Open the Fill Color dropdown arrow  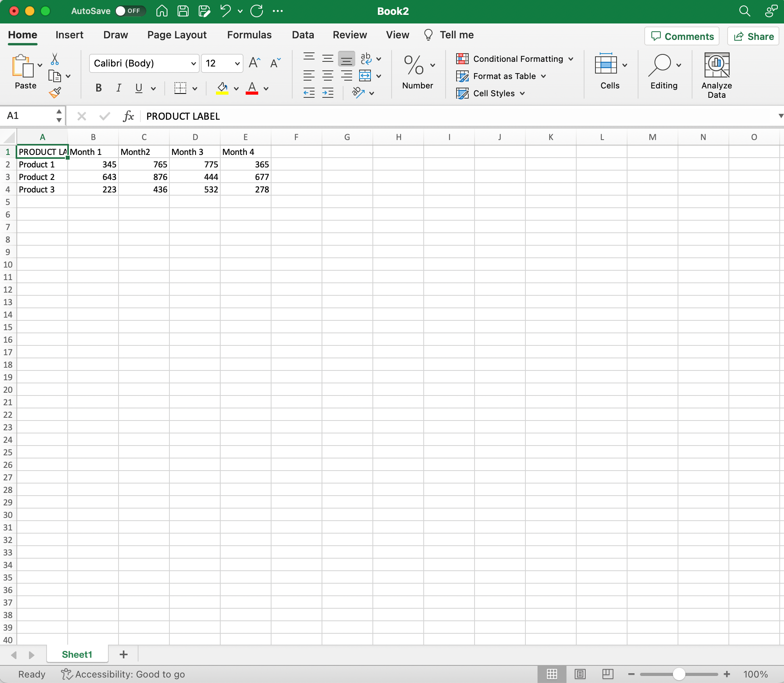pyautogui.click(x=236, y=88)
